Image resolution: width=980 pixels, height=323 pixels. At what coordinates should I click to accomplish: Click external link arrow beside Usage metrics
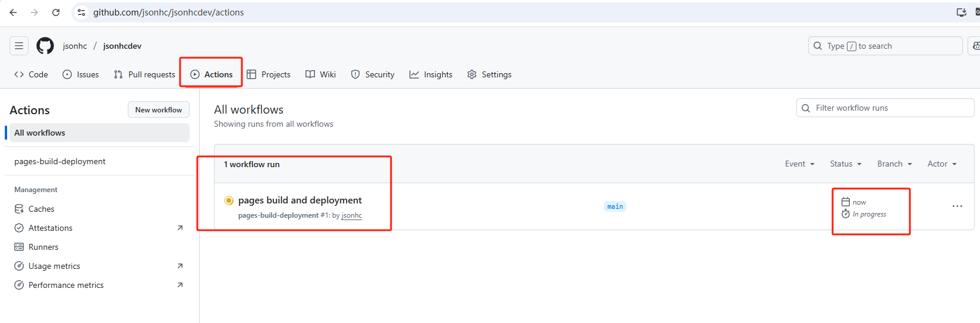click(x=180, y=266)
